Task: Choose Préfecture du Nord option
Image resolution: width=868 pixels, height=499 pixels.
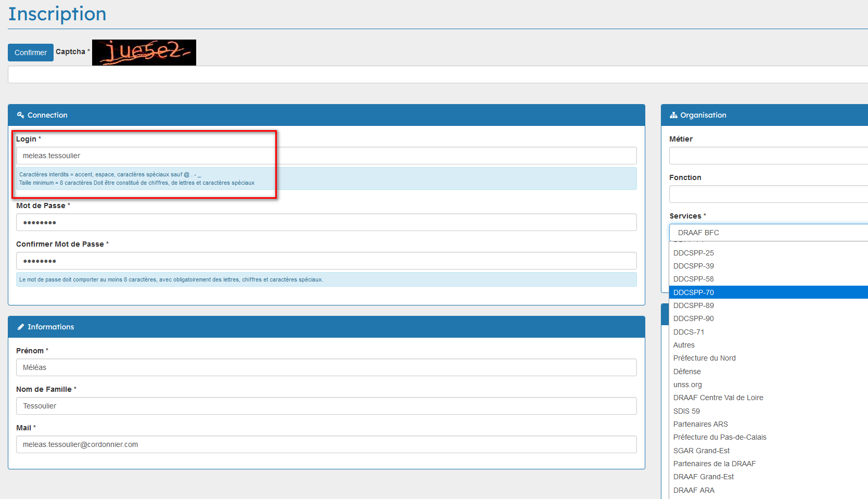Action: (x=704, y=358)
